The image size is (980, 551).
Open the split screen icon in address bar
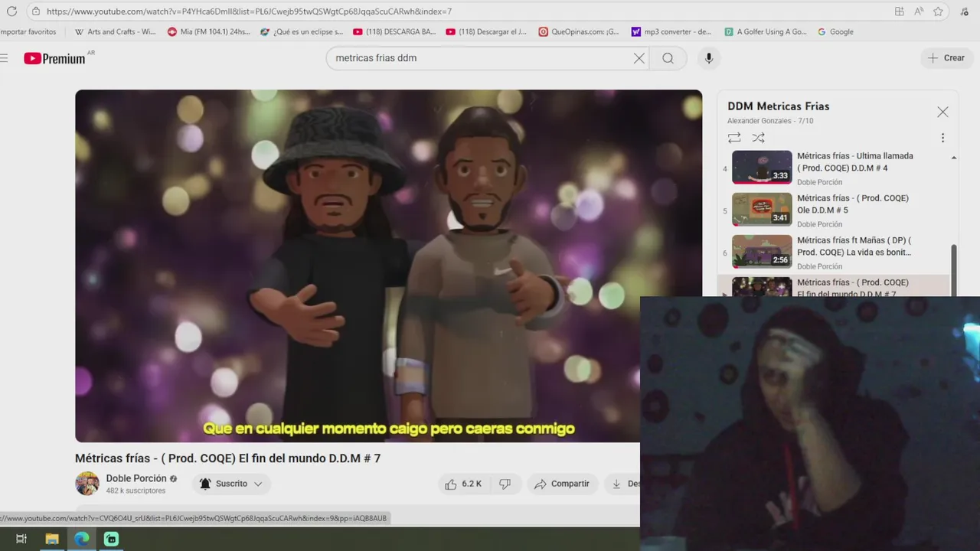pyautogui.click(x=900, y=11)
